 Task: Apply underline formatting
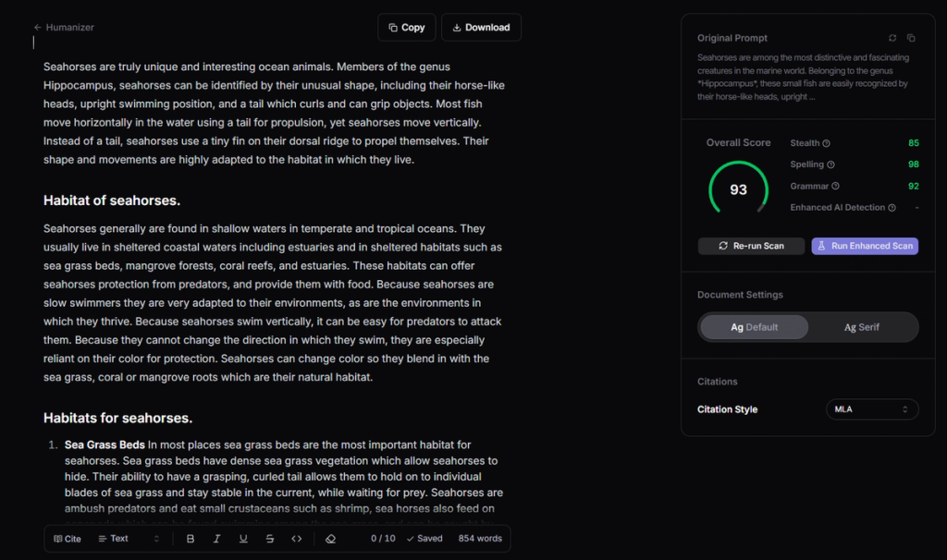[x=243, y=539]
